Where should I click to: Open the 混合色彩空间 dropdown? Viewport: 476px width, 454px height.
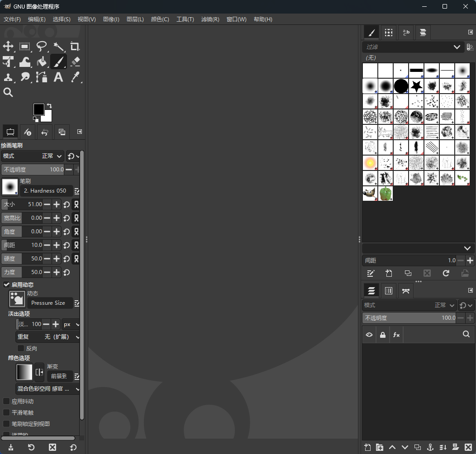point(48,389)
